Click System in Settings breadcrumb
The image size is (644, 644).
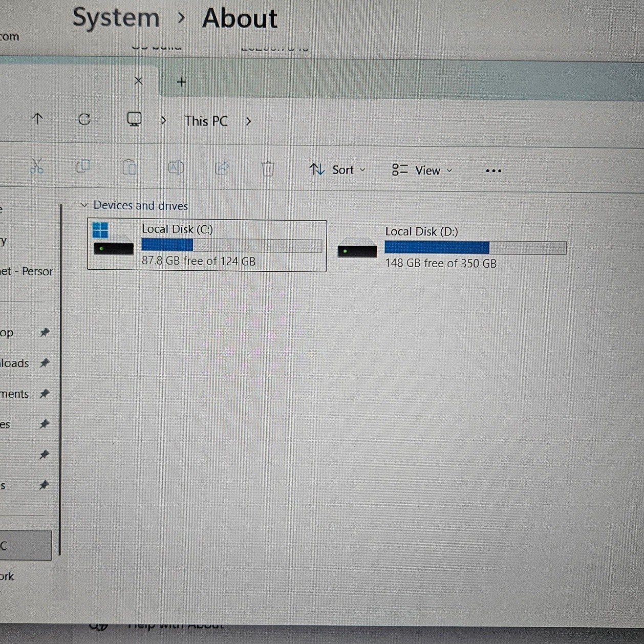[x=116, y=18]
